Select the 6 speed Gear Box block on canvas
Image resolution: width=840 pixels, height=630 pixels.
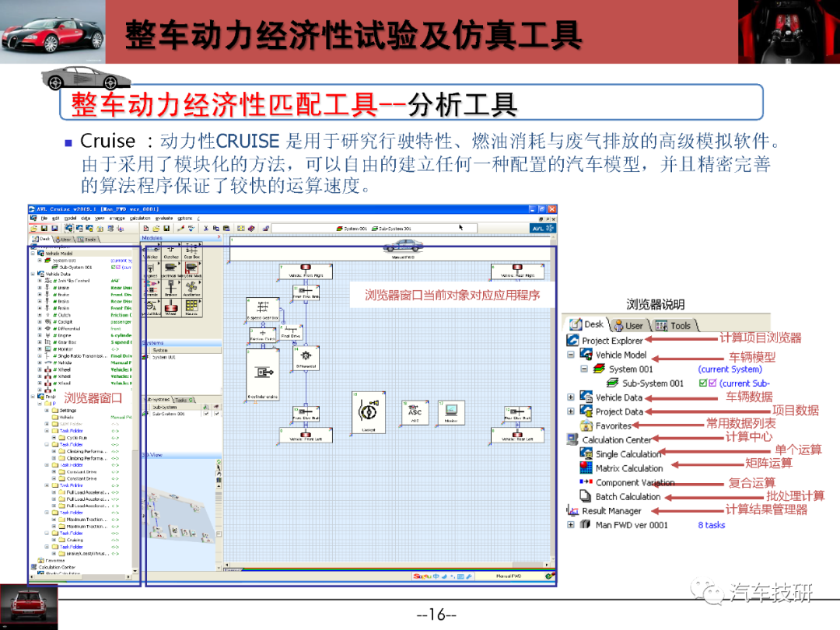(x=263, y=310)
